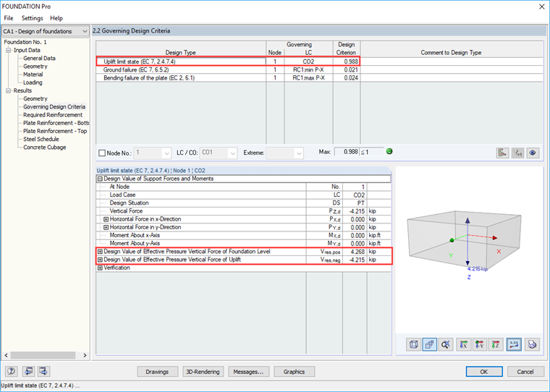The width and height of the screenshot is (550, 392).
Task: Click the green smiley status indicator
Action: click(x=389, y=151)
